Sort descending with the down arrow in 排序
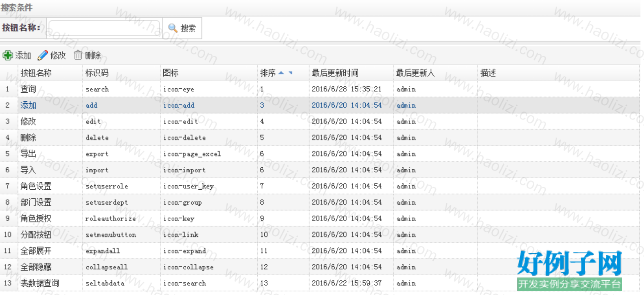Screen dimensions: 644x295 click(x=290, y=73)
